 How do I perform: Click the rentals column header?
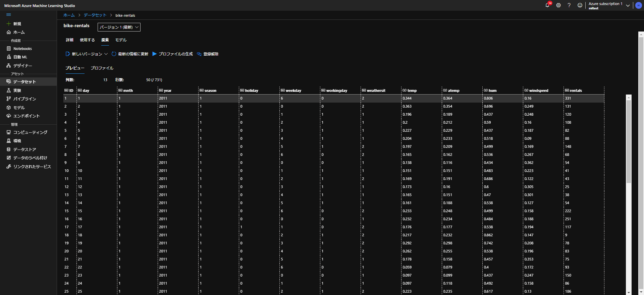click(576, 91)
